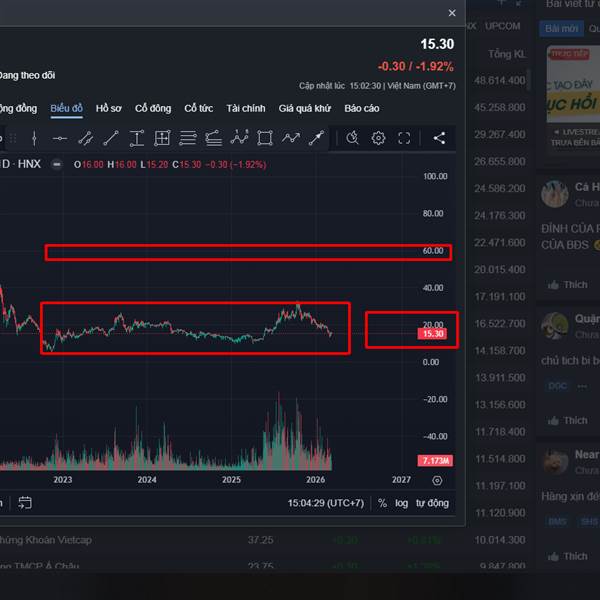Like the ĐỈNH CỦA post with Thích
600x600 pixels.
(x=567, y=285)
